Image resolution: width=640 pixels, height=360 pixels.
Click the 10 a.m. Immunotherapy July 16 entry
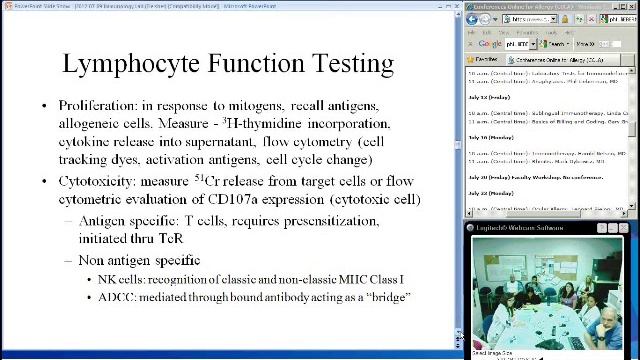tap(547, 153)
